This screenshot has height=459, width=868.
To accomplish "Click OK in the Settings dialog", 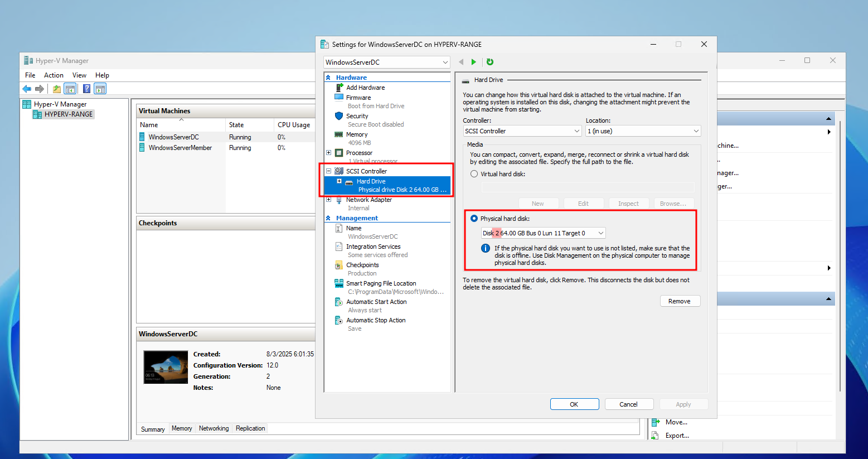I will tap(574, 404).
